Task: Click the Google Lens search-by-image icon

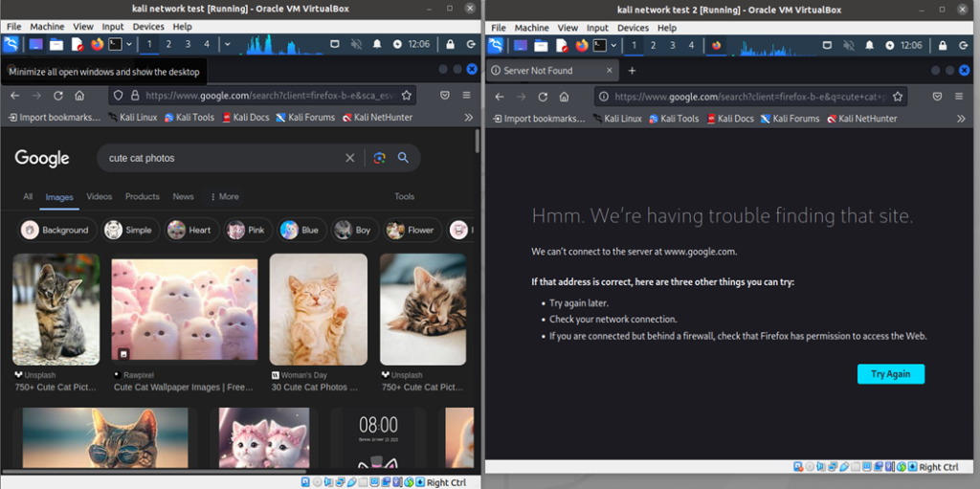Action: tap(379, 158)
